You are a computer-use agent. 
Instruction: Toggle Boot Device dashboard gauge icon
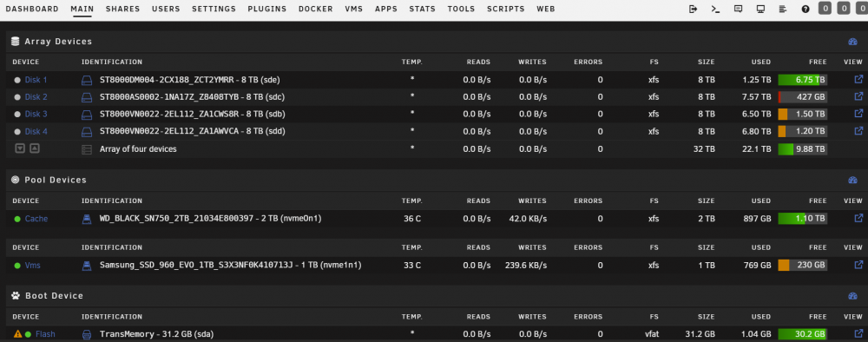(x=852, y=296)
